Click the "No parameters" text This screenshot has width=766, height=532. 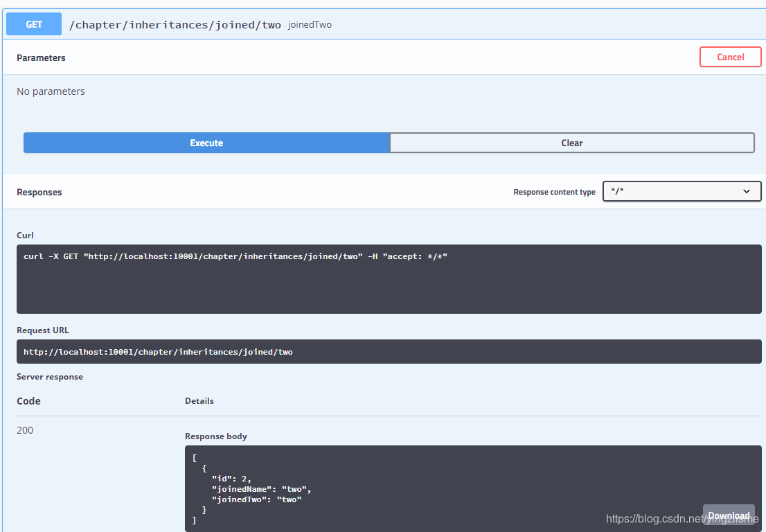coord(51,91)
